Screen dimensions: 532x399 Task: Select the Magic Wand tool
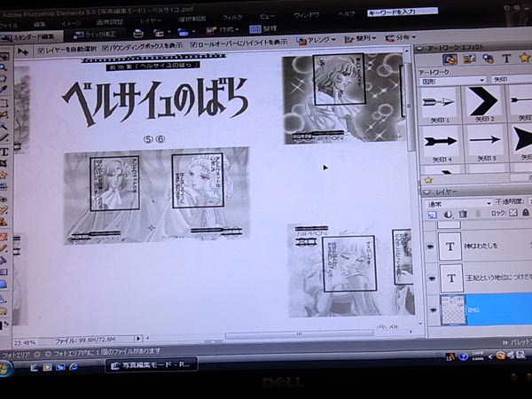tap(4, 126)
